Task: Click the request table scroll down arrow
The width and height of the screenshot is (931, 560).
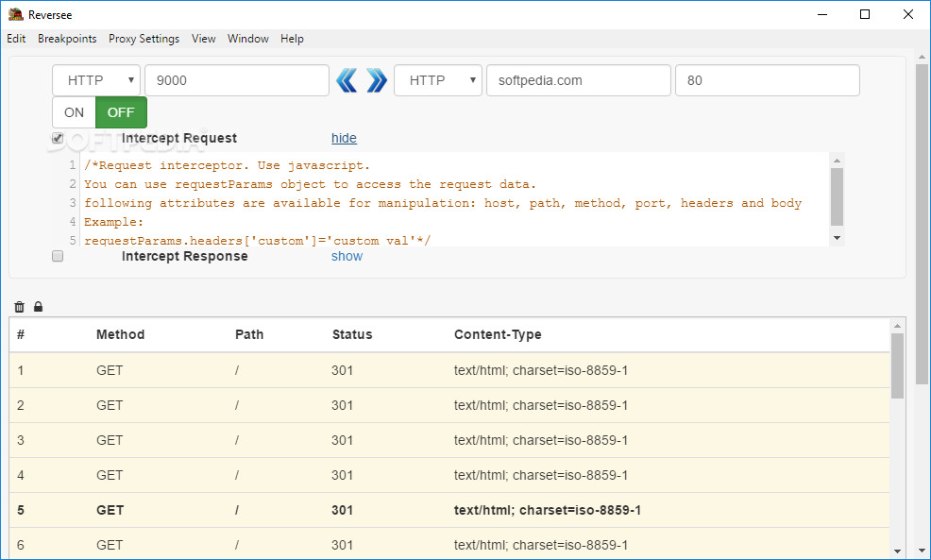Action: coord(897,552)
